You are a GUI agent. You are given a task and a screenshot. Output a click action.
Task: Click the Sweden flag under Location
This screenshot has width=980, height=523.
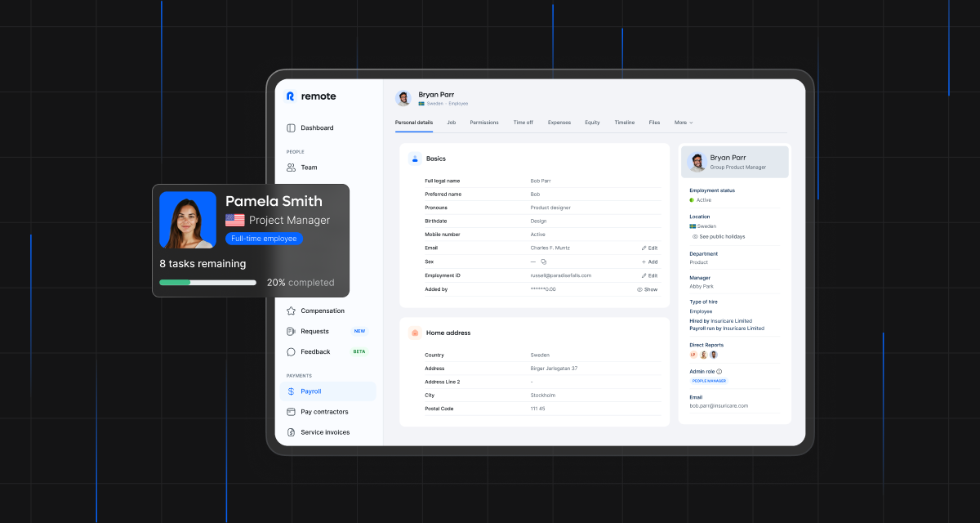pos(693,226)
